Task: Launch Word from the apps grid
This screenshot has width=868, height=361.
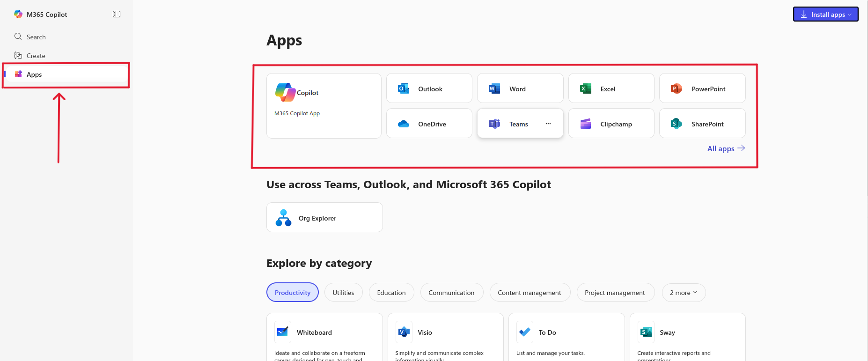Action: point(520,88)
